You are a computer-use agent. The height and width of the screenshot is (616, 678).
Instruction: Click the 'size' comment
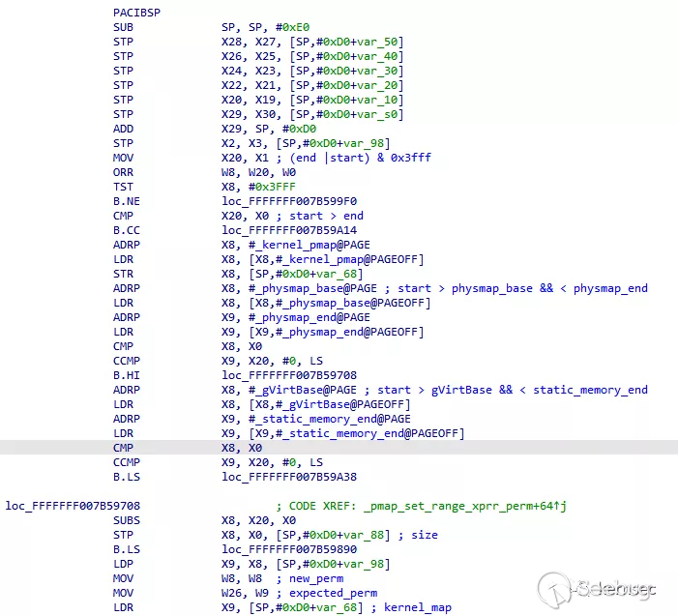click(x=425, y=535)
